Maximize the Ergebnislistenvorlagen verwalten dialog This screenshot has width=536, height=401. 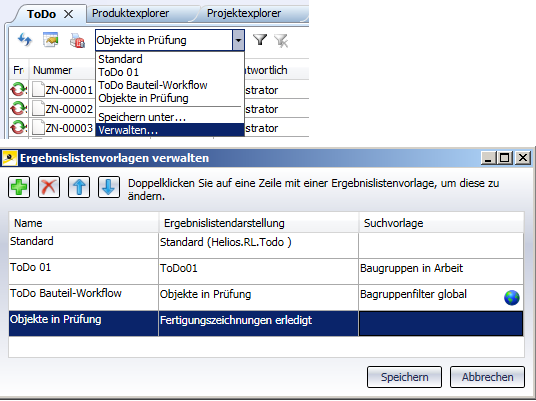click(505, 158)
